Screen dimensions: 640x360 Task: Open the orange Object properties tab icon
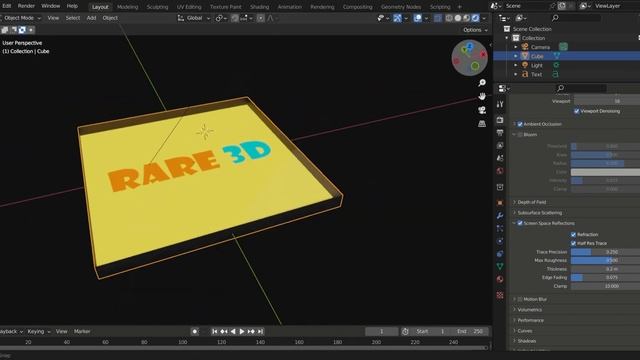(500, 203)
